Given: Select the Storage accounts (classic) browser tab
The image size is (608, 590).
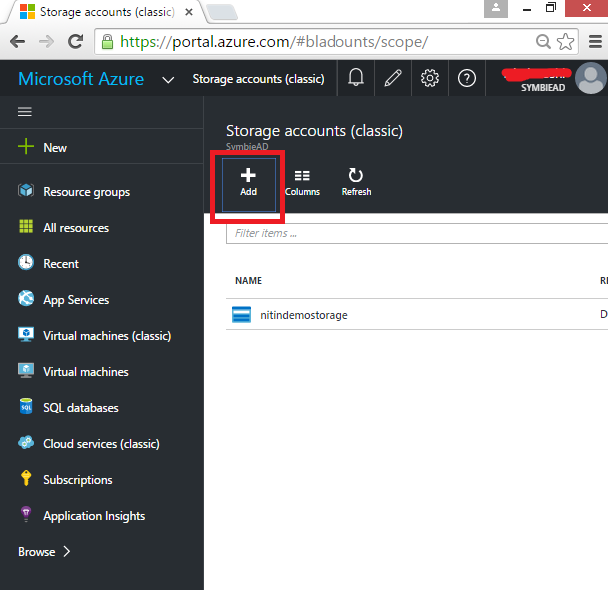Looking at the screenshot, I should (x=105, y=12).
